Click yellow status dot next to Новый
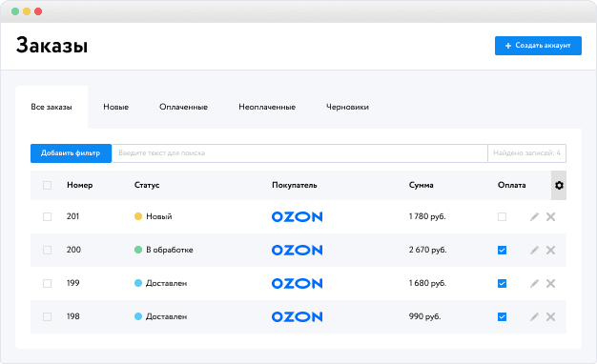Screen dimensions: 597x364 tap(138, 216)
